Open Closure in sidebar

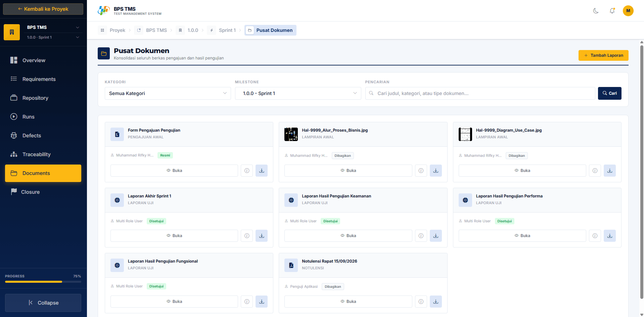click(x=43, y=192)
